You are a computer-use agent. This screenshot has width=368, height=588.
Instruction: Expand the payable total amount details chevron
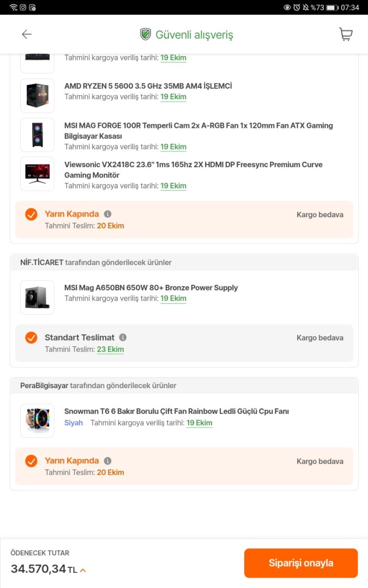click(83, 570)
